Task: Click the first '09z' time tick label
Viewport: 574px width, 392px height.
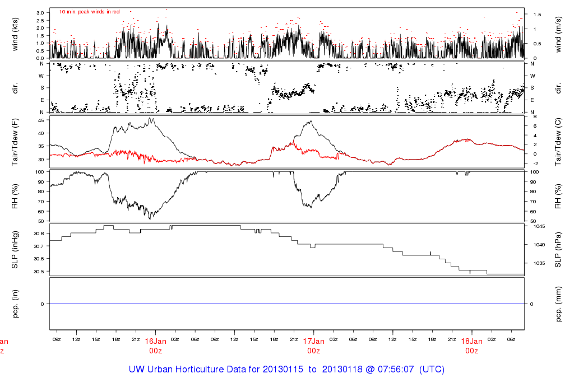Action: point(57,339)
